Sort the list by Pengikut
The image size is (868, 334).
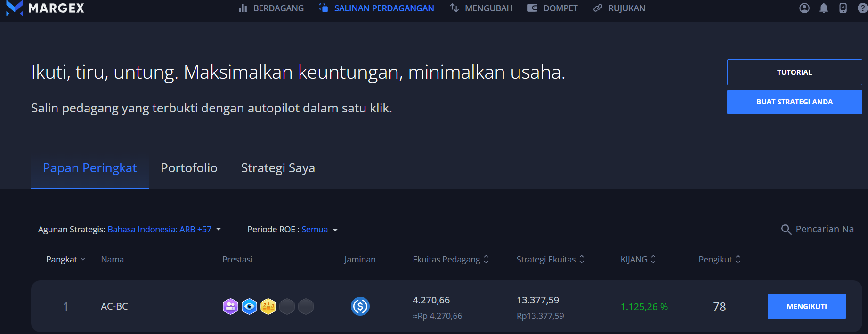(x=719, y=259)
